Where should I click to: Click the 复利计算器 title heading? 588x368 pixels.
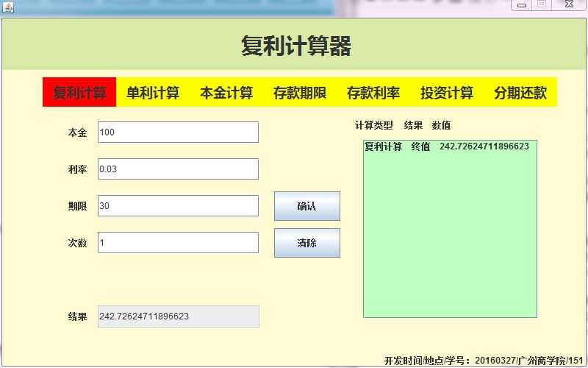click(x=296, y=46)
